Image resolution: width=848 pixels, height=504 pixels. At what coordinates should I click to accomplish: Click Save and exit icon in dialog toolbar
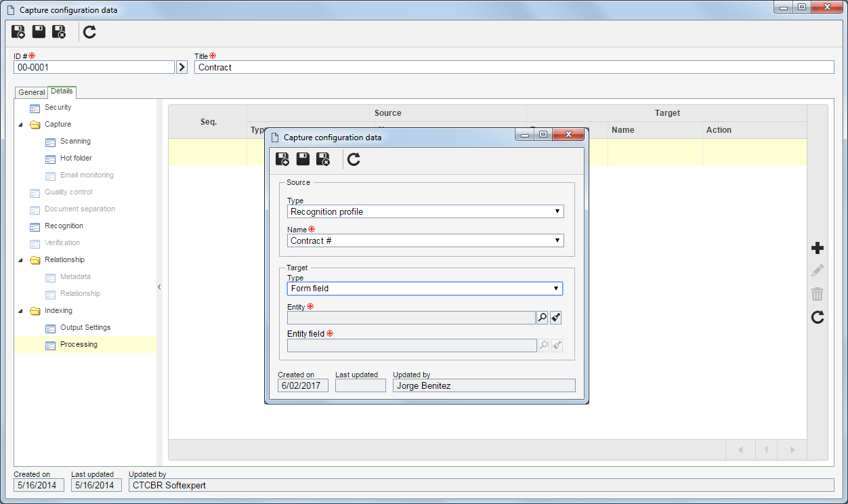pyautogui.click(x=324, y=159)
